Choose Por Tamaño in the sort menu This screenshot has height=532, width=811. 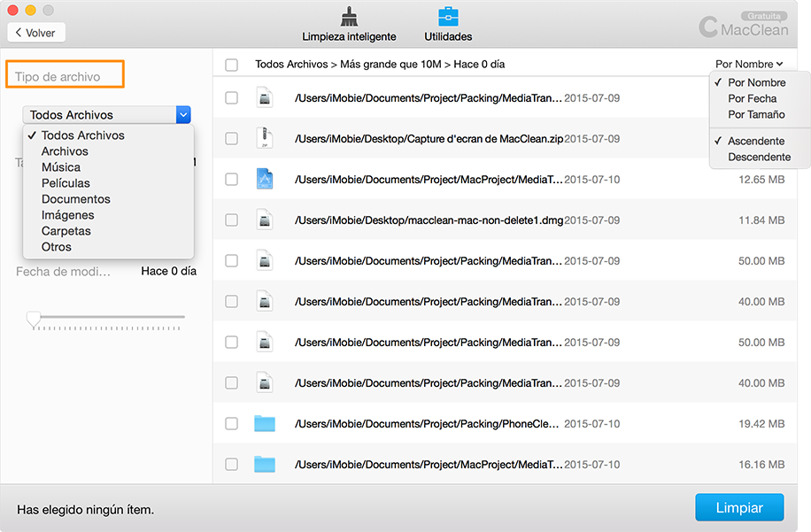coord(756,114)
